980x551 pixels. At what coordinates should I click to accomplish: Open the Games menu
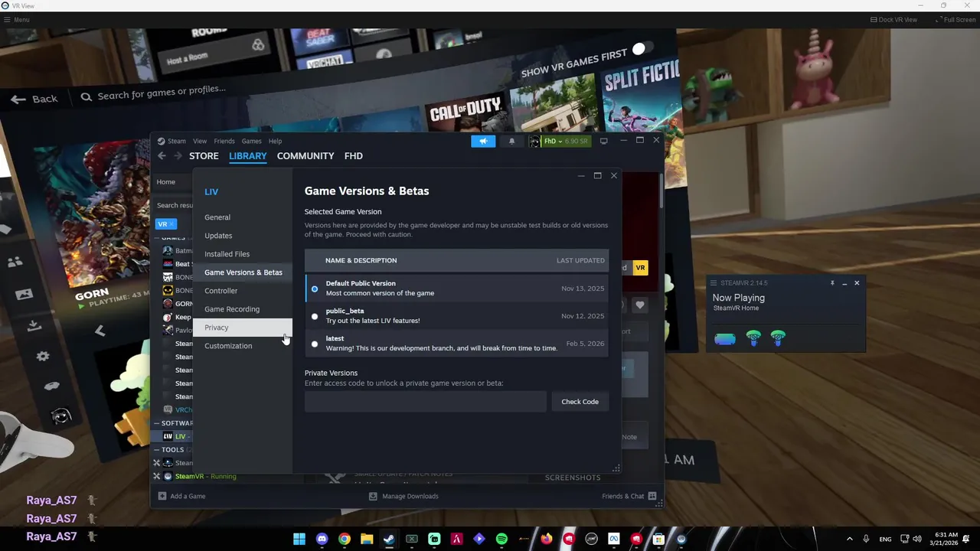[252, 141]
